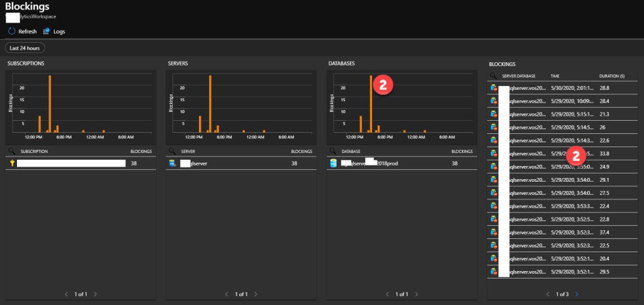Click the database icon beside 2018prod
The width and height of the screenshot is (644, 305).
click(333, 164)
